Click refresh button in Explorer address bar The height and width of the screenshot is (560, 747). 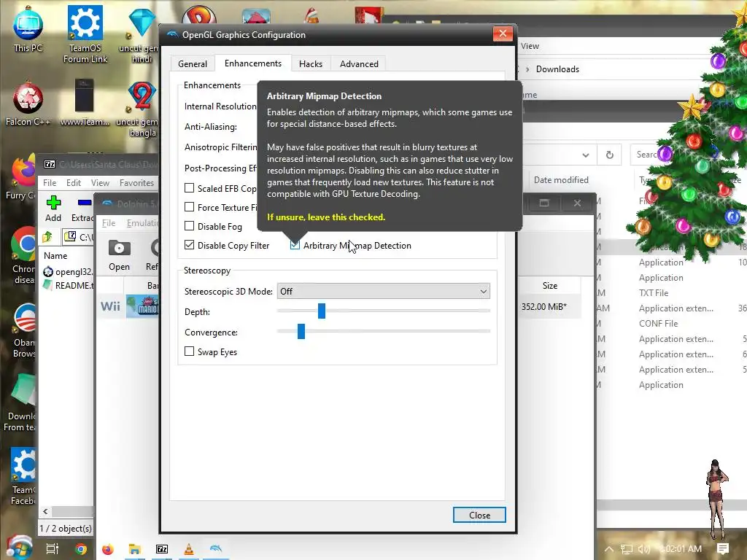609,155
